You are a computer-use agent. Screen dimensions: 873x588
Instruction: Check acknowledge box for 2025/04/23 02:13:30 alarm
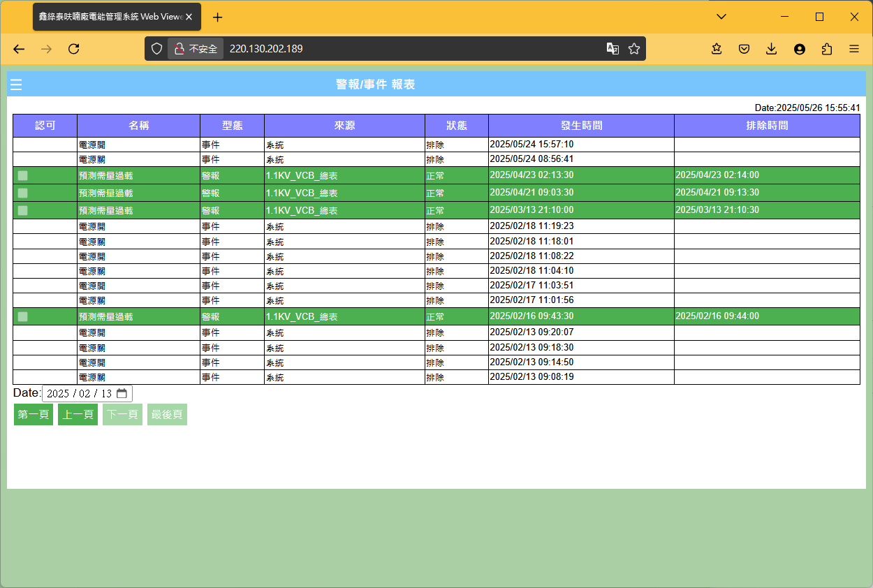point(23,175)
